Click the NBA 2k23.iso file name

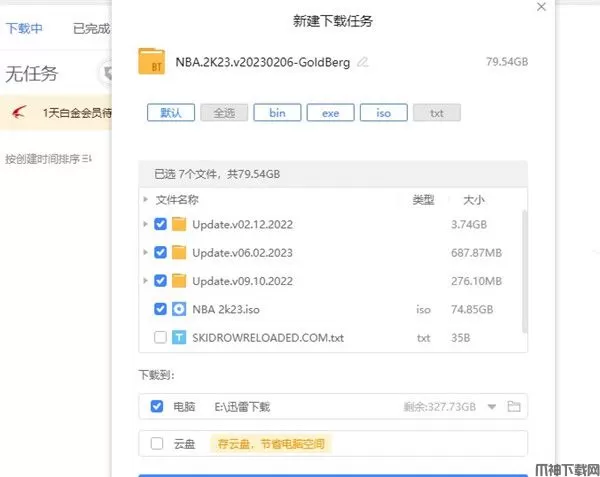tap(226, 309)
